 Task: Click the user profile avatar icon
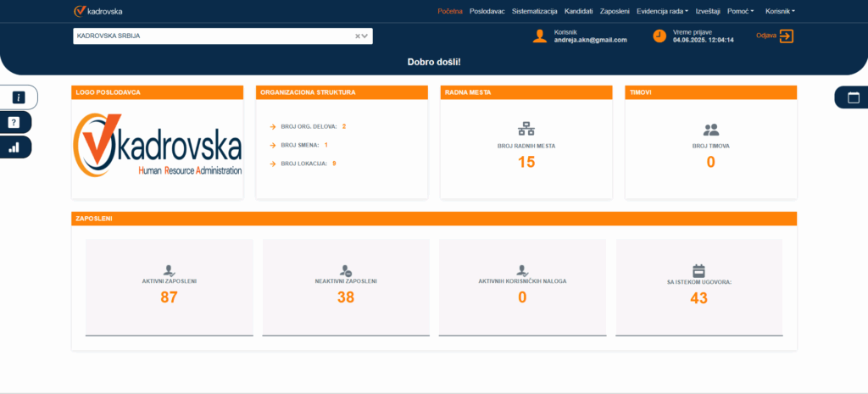click(x=540, y=36)
